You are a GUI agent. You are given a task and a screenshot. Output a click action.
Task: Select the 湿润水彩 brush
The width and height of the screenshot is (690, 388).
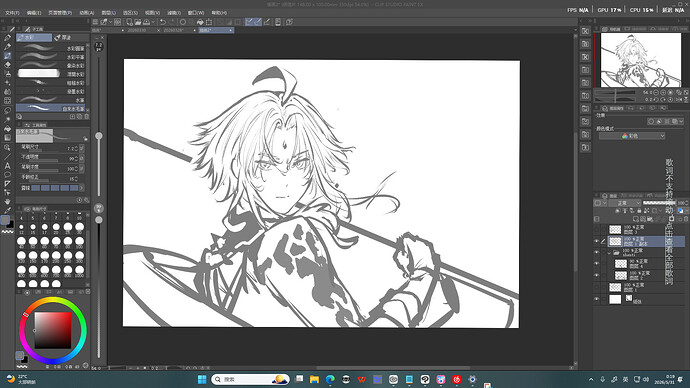[51, 74]
